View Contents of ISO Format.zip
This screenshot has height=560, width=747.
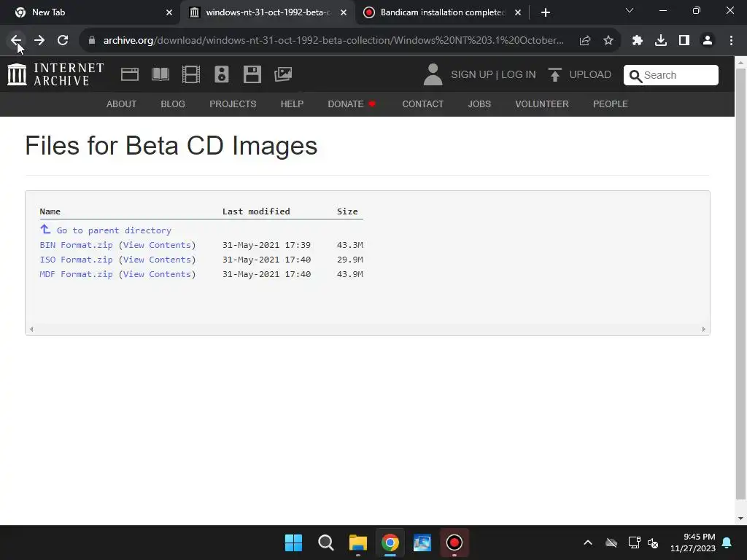coord(158,260)
